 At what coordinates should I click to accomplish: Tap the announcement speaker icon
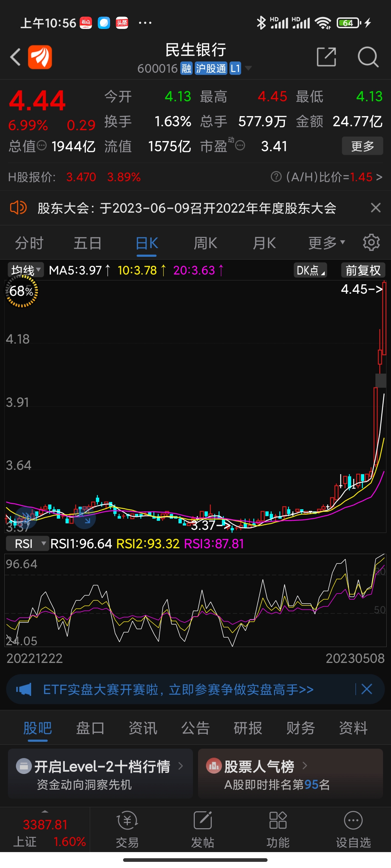18,208
